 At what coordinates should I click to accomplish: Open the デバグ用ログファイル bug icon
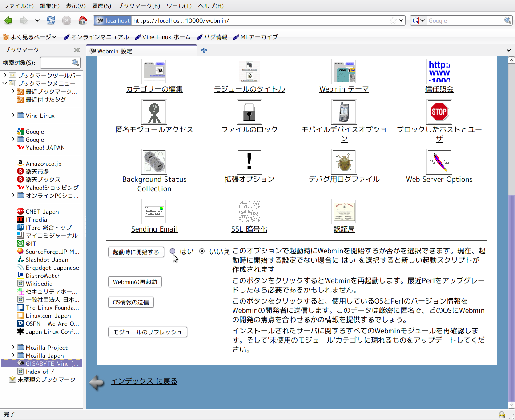coord(344,162)
